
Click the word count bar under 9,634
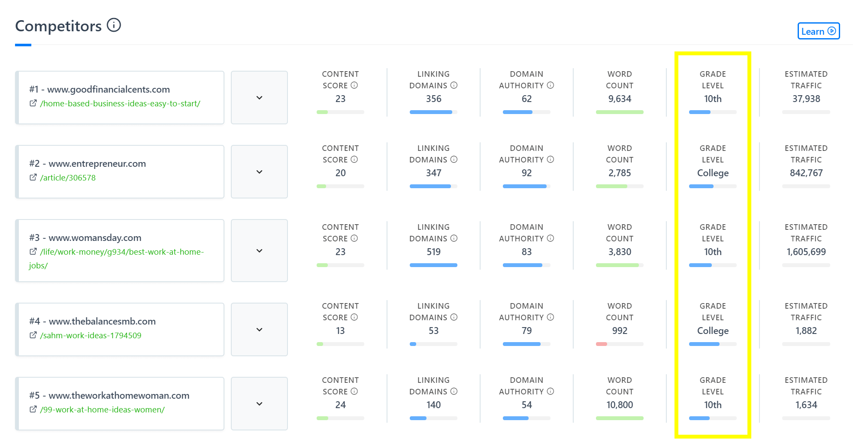click(x=620, y=112)
